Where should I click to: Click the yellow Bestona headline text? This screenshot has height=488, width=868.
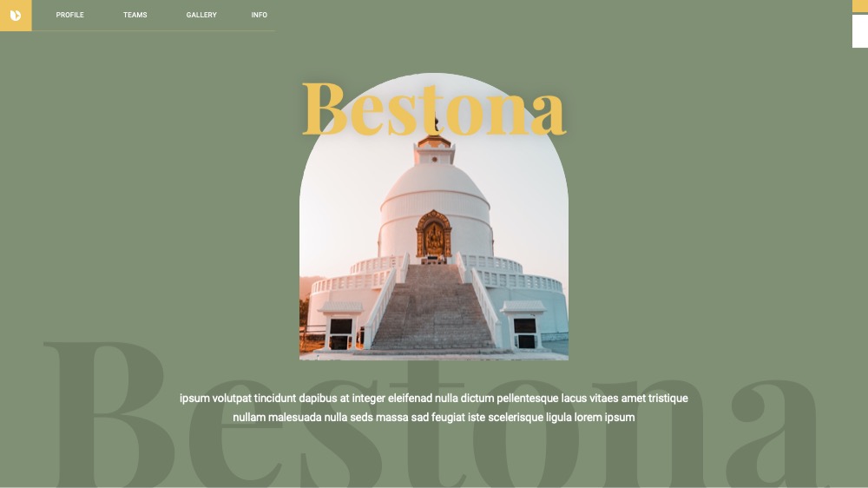[x=434, y=109]
